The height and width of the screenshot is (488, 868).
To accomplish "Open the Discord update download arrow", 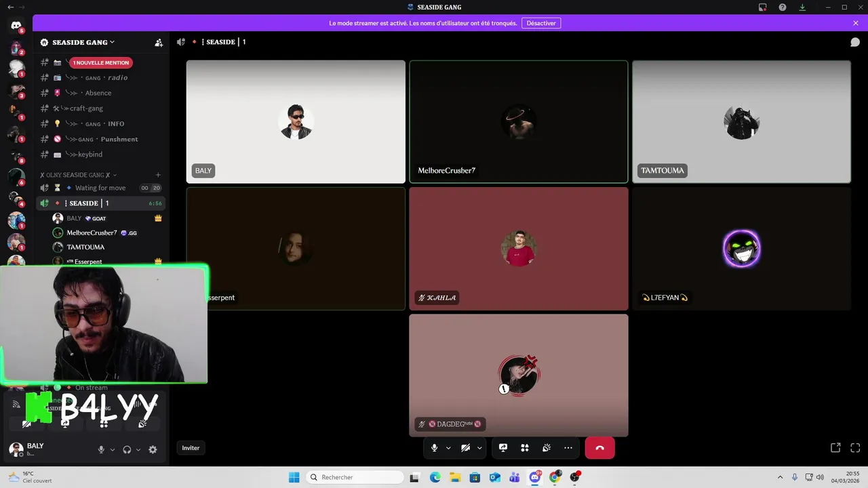I will point(802,7).
